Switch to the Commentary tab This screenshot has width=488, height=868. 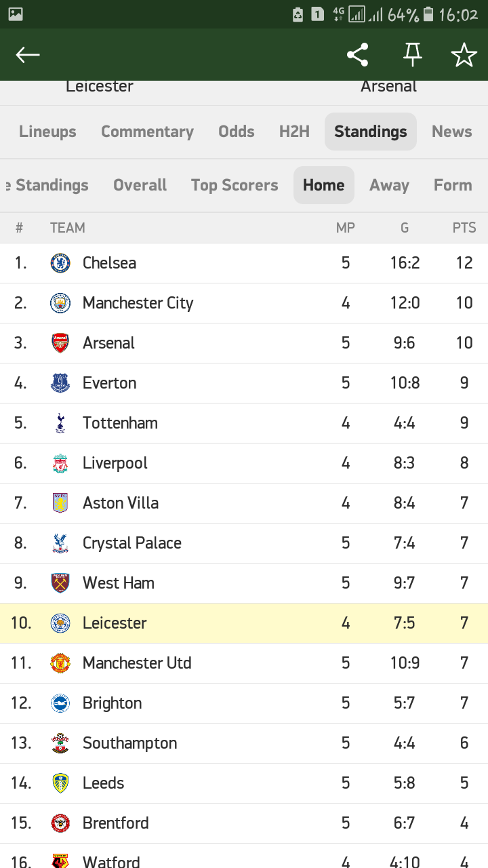pyautogui.click(x=147, y=132)
